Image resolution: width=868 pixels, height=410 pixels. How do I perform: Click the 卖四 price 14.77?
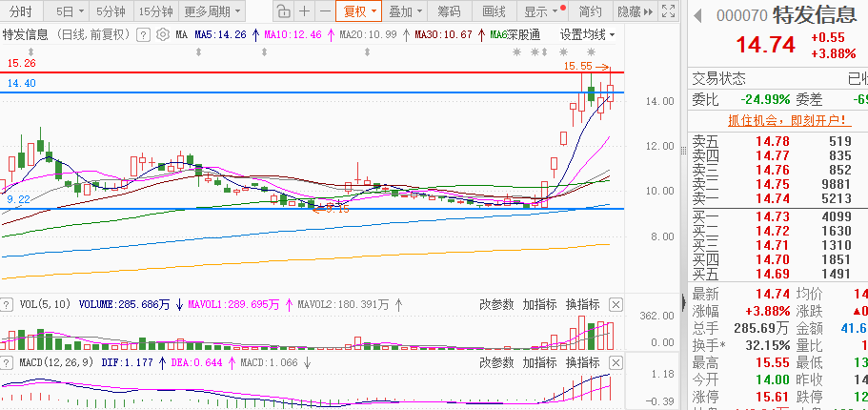(x=773, y=155)
